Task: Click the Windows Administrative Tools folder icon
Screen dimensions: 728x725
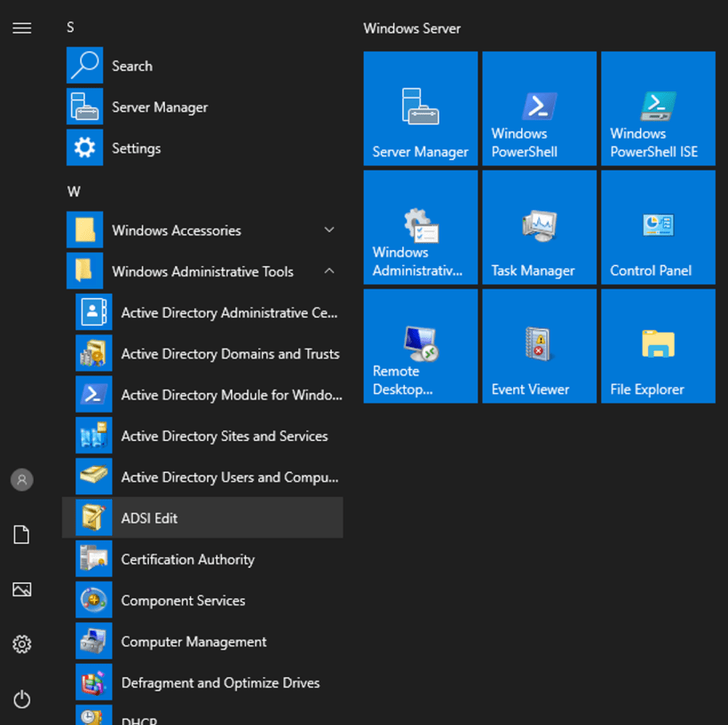Action: click(84, 271)
